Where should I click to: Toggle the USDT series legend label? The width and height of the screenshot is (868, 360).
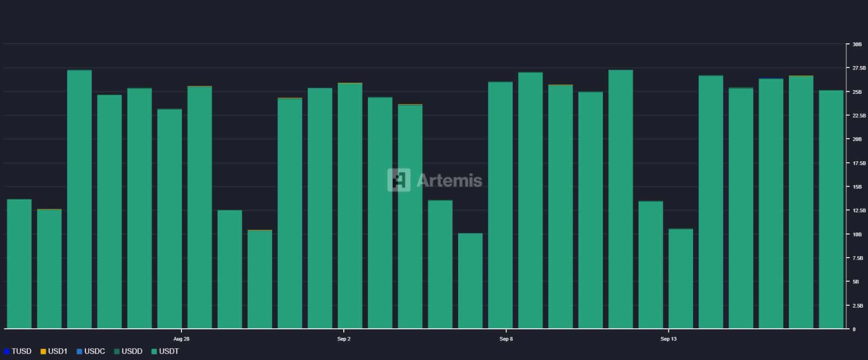[169, 351]
